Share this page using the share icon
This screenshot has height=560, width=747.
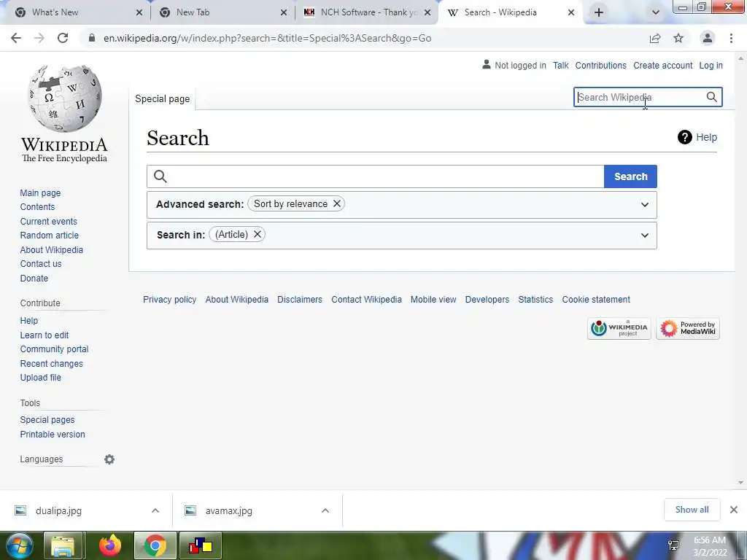(655, 38)
